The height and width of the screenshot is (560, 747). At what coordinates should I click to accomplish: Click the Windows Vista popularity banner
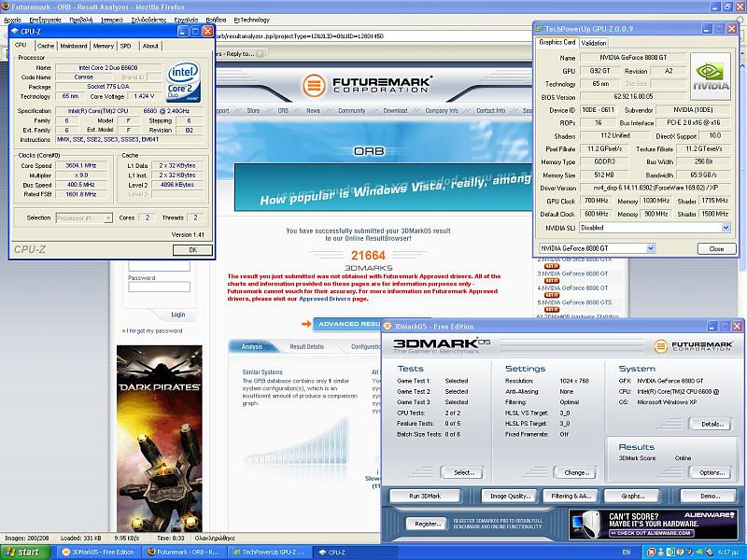click(383, 188)
